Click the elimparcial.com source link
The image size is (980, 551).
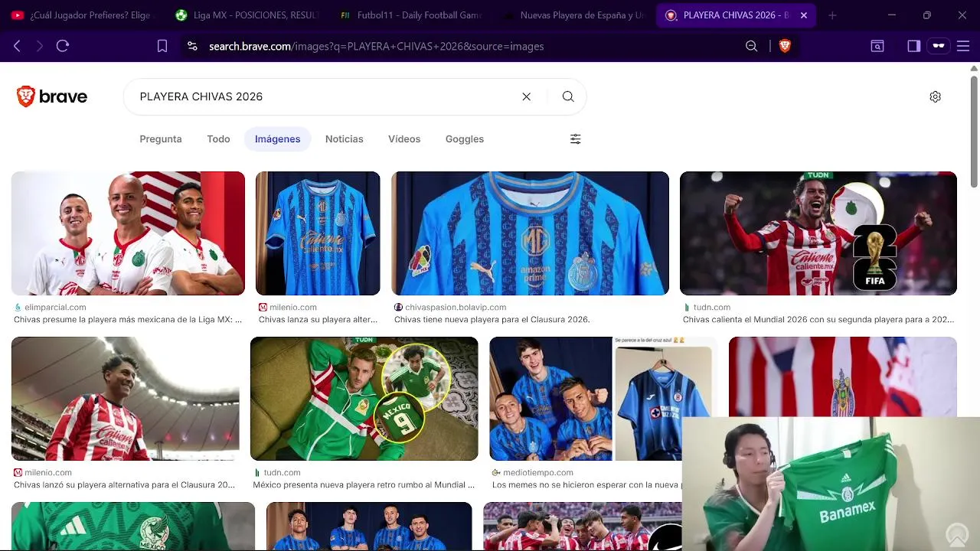(x=55, y=307)
